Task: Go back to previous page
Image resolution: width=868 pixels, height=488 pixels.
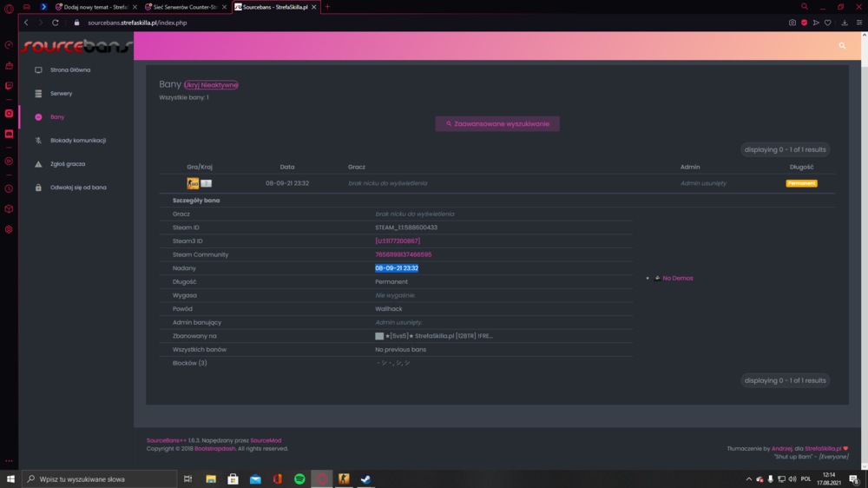Action: coord(26,23)
